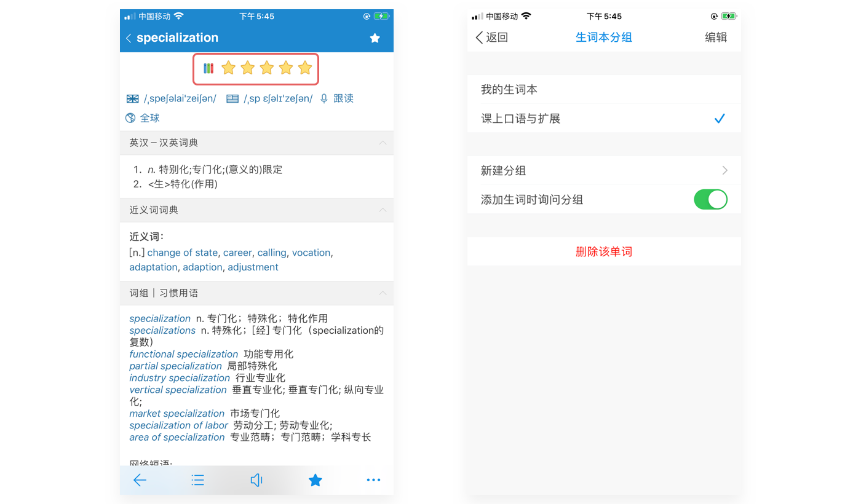This screenshot has width=861, height=504.
Task: Open phrase 'industry specialization'
Action: pos(180,378)
